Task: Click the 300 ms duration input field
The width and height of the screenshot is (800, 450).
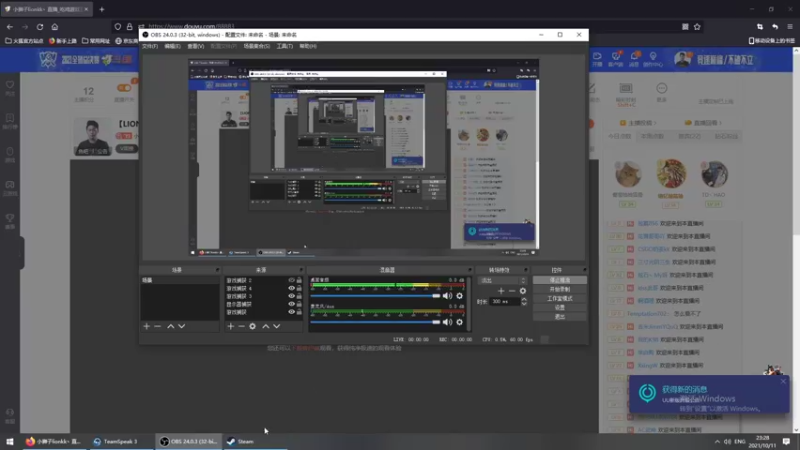Action: (505, 302)
